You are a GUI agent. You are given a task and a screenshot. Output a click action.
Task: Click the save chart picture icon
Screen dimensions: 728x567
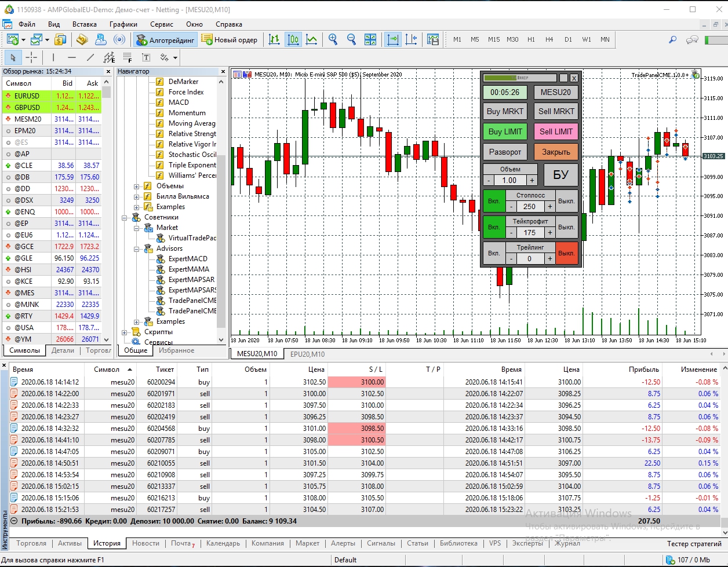tap(433, 39)
